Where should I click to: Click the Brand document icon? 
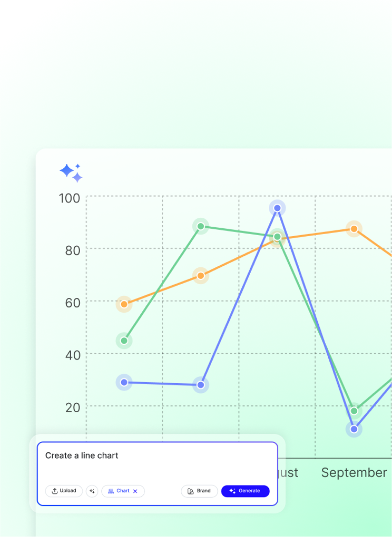[190, 491]
